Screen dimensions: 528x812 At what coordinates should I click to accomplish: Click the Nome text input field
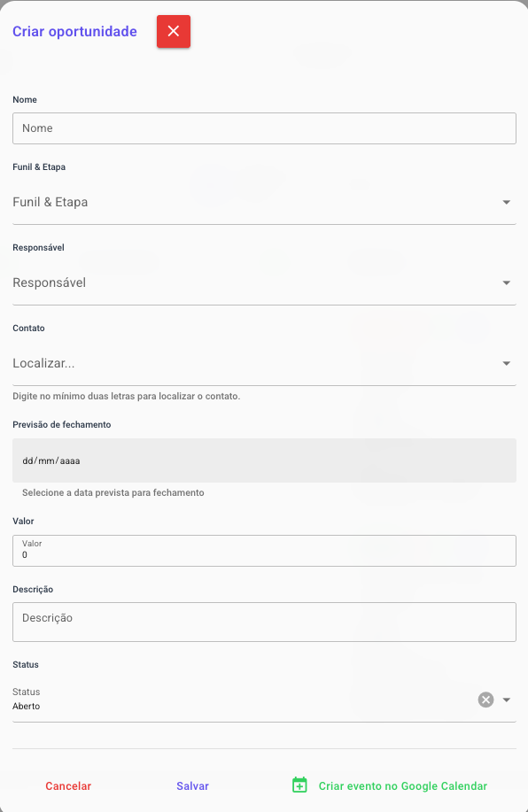click(x=264, y=128)
